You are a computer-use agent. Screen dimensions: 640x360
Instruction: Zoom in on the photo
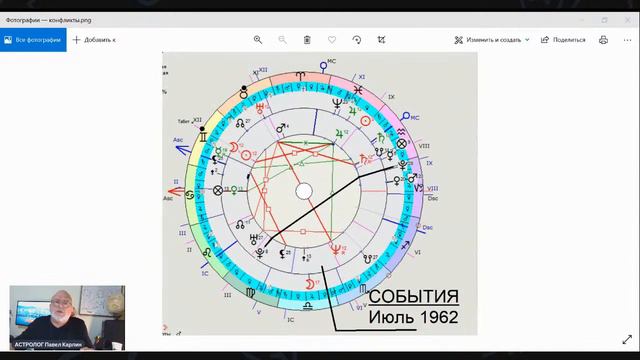(258, 40)
